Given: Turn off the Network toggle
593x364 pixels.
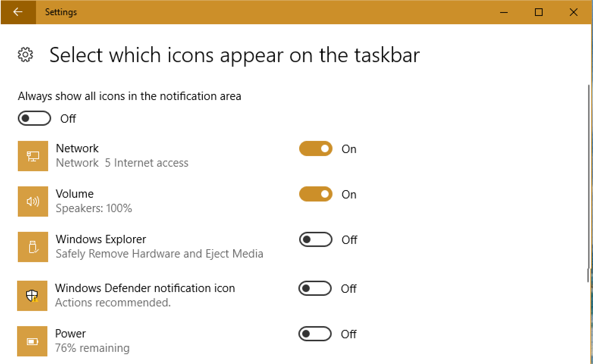Looking at the screenshot, I should (315, 148).
